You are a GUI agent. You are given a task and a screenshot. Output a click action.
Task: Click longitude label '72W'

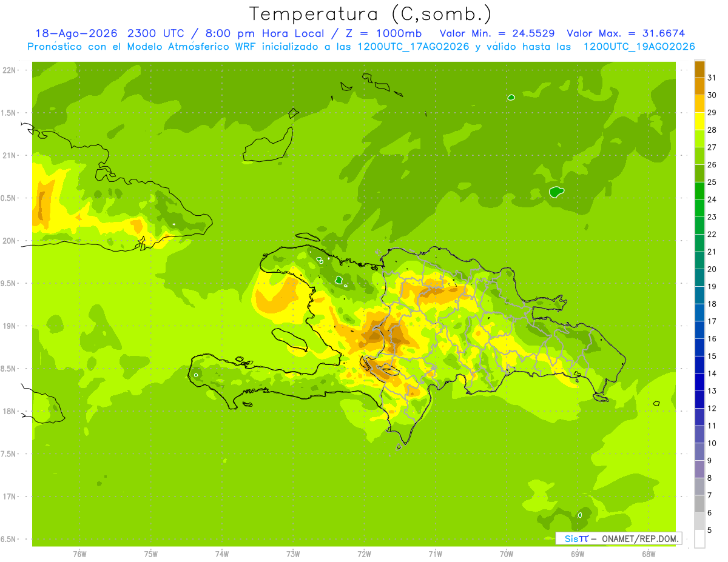[365, 554]
